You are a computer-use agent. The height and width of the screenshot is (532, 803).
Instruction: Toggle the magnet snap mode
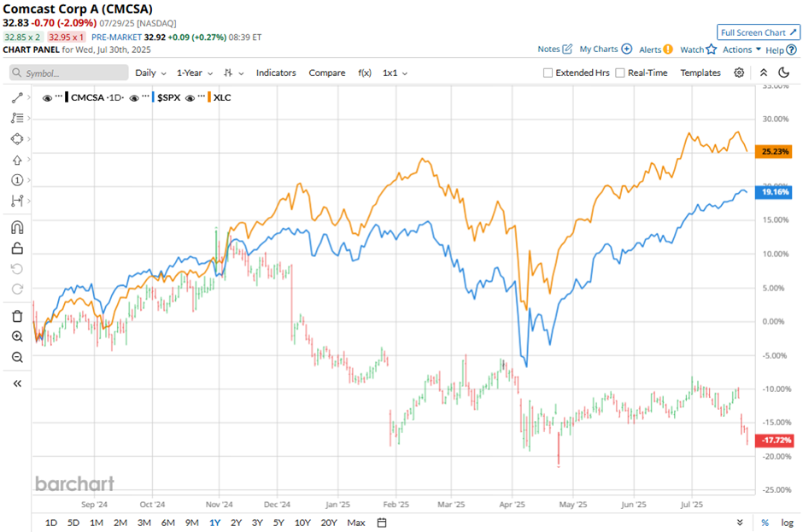tap(17, 227)
